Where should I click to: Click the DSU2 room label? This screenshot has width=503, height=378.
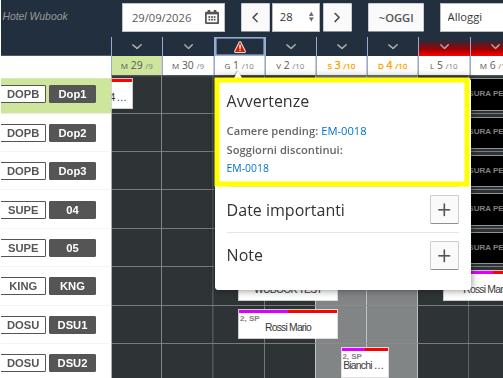72,363
